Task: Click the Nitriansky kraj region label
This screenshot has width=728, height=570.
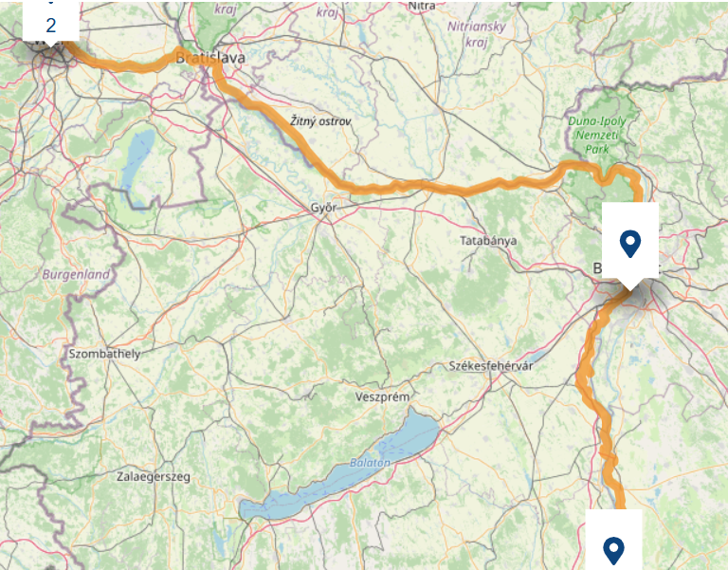Action: pyautogui.click(x=477, y=34)
